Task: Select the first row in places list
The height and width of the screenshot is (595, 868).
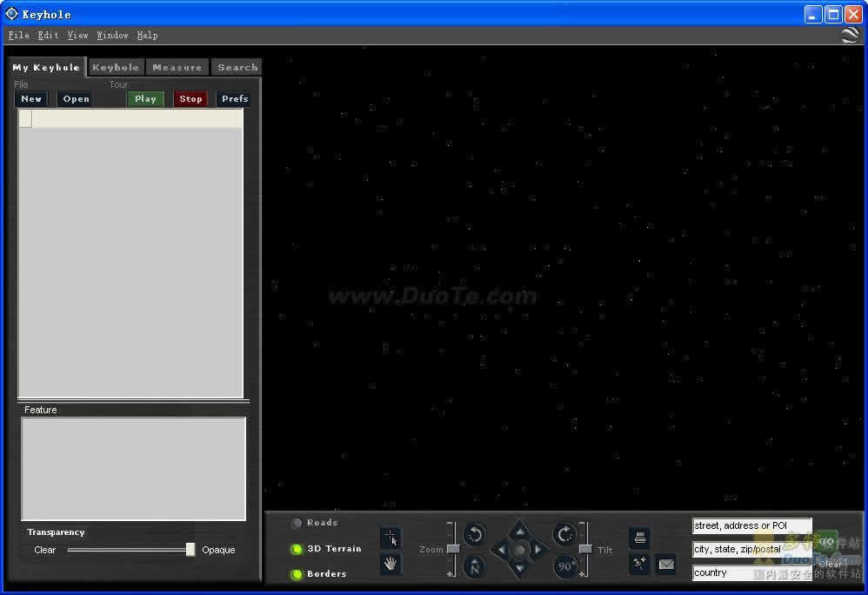Action: click(x=131, y=119)
